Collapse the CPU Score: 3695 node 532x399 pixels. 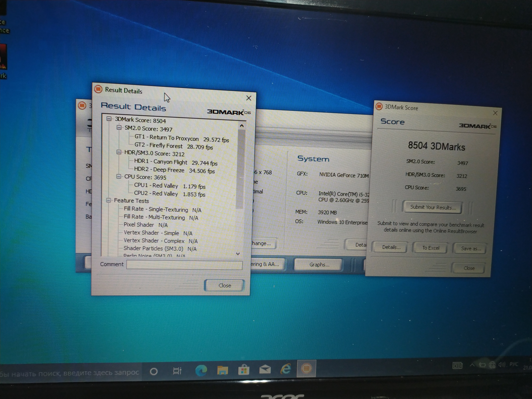click(x=119, y=176)
